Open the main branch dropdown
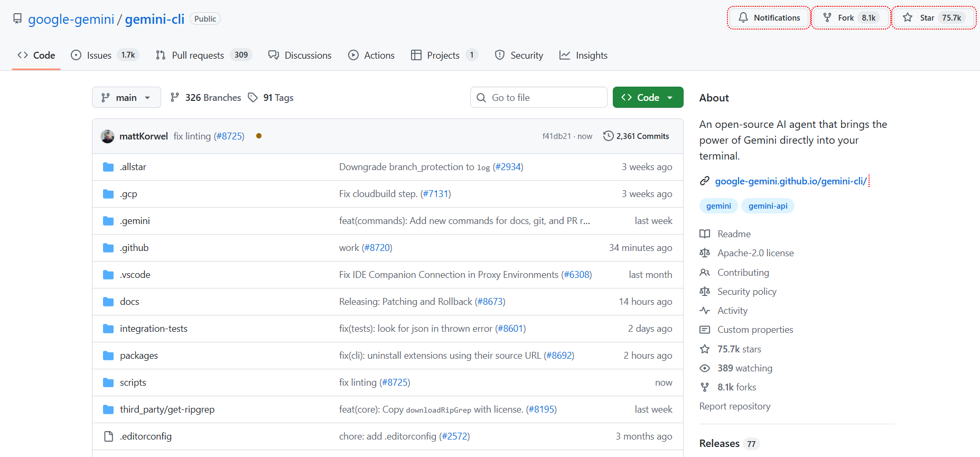The height and width of the screenshot is (457, 980). (126, 98)
